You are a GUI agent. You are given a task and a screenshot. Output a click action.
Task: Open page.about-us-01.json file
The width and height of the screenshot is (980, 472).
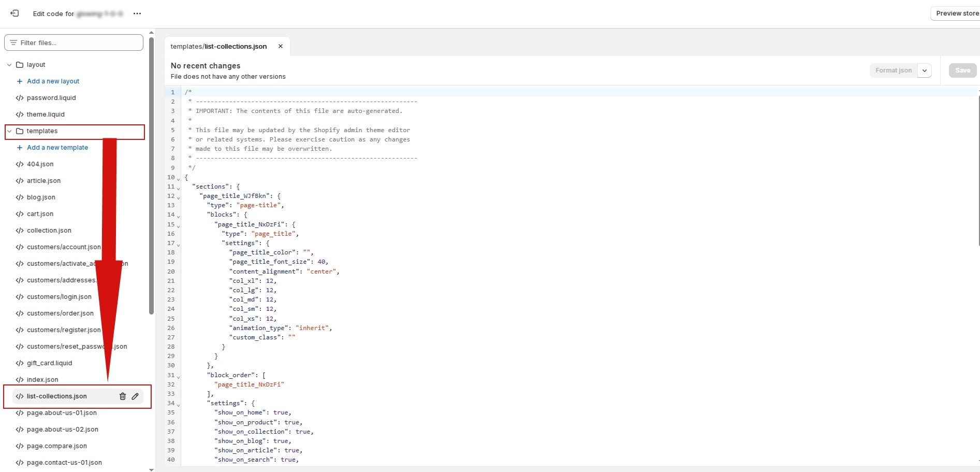tap(62, 413)
